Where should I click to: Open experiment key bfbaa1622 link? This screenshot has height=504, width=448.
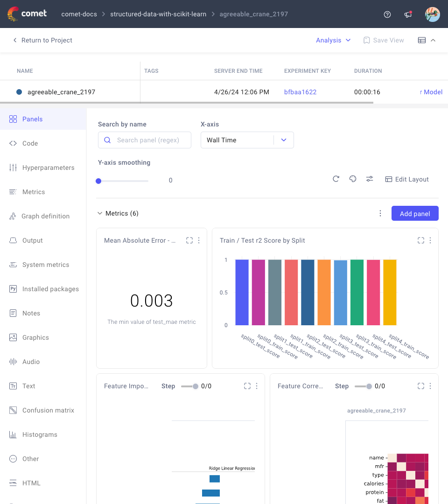coord(300,92)
